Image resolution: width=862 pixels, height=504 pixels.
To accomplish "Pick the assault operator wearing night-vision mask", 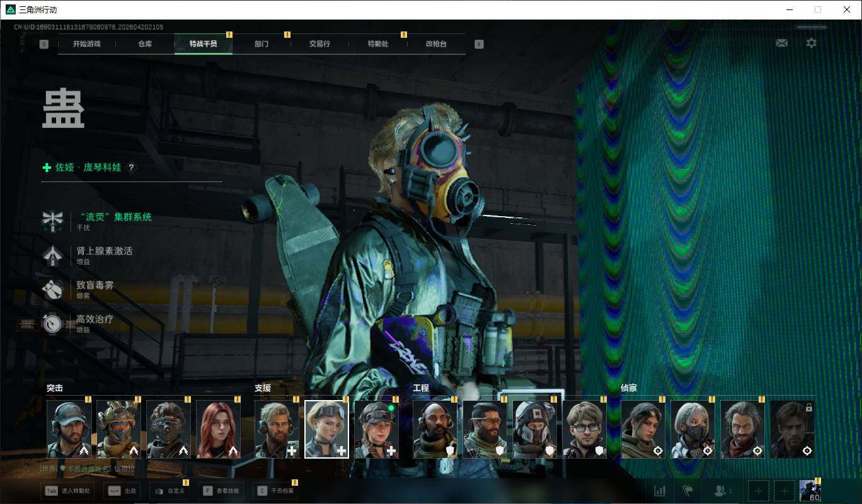I will click(169, 429).
